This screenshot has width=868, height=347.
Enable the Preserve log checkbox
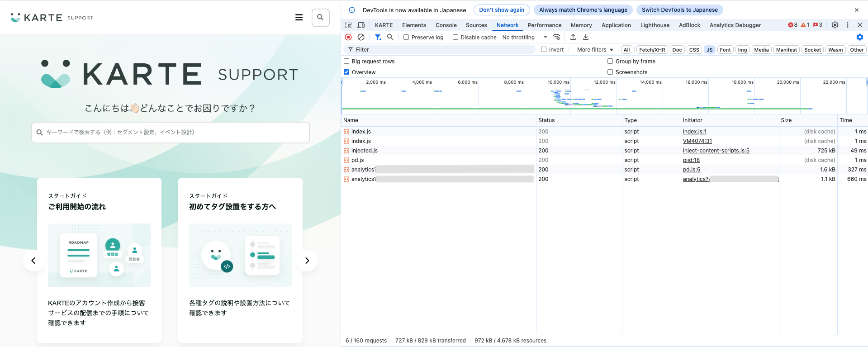(x=406, y=38)
